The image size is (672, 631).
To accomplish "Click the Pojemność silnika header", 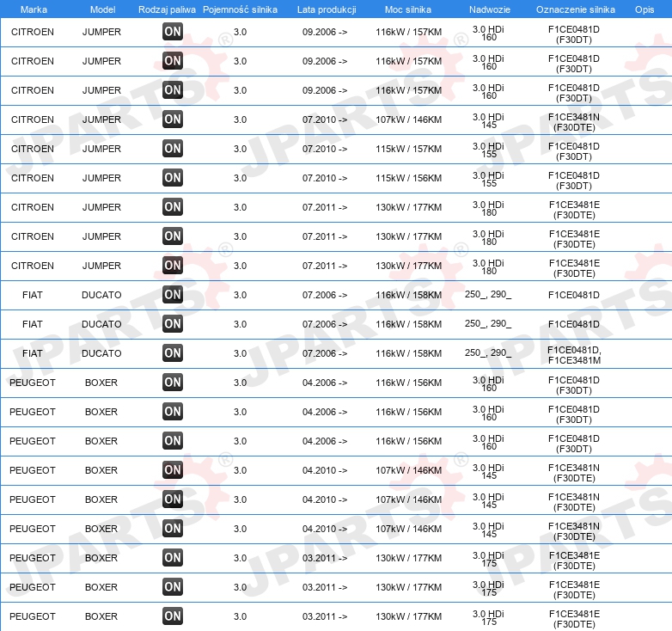I will click(240, 9).
